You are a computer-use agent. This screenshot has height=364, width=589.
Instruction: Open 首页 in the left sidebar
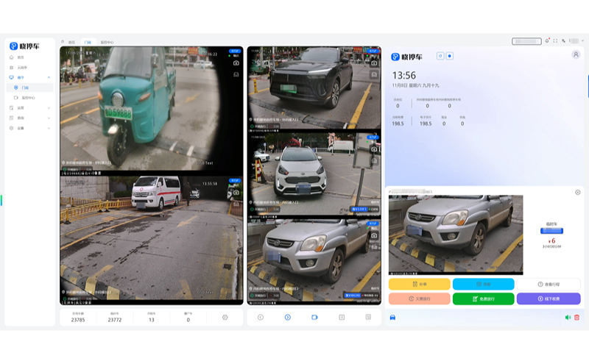[x=21, y=57]
